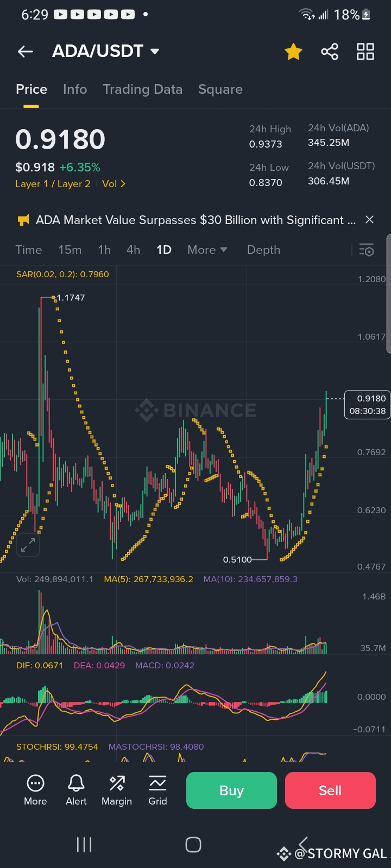Select the 4h chart interval
The width and height of the screenshot is (391, 868).
pyautogui.click(x=134, y=250)
